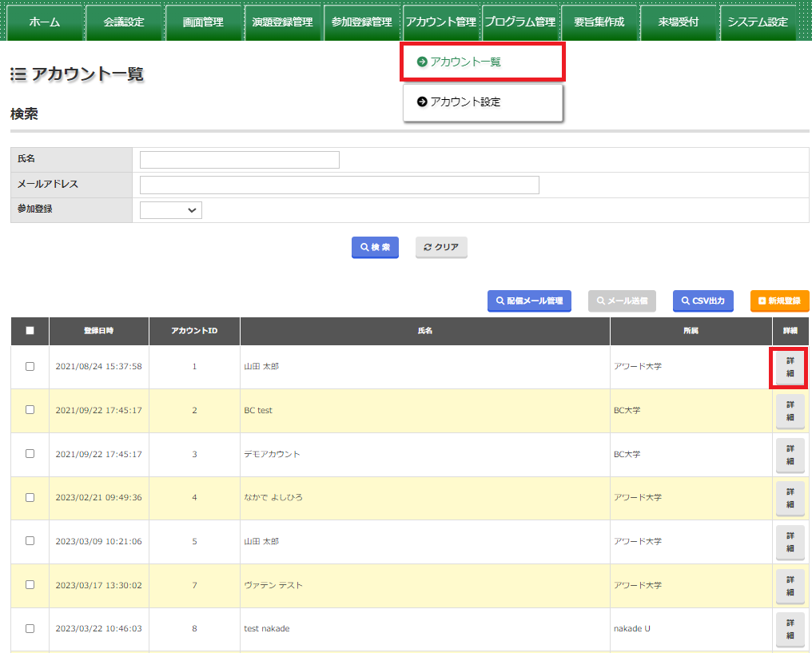
Task: Focus the 氏名 search input field
Action: coord(239,160)
